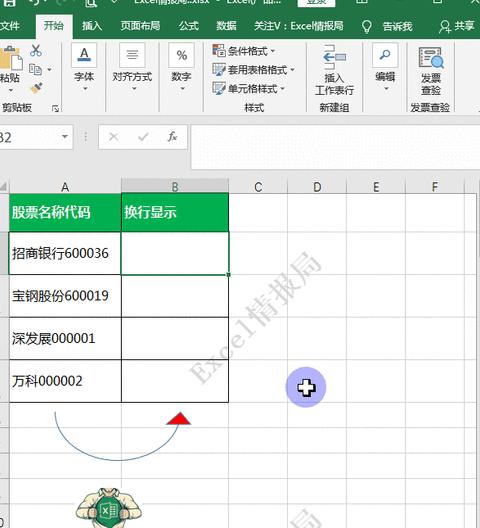Image resolution: width=480 pixels, height=528 pixels.
Task: Click the Cut scissors icon
Action: 36,51
